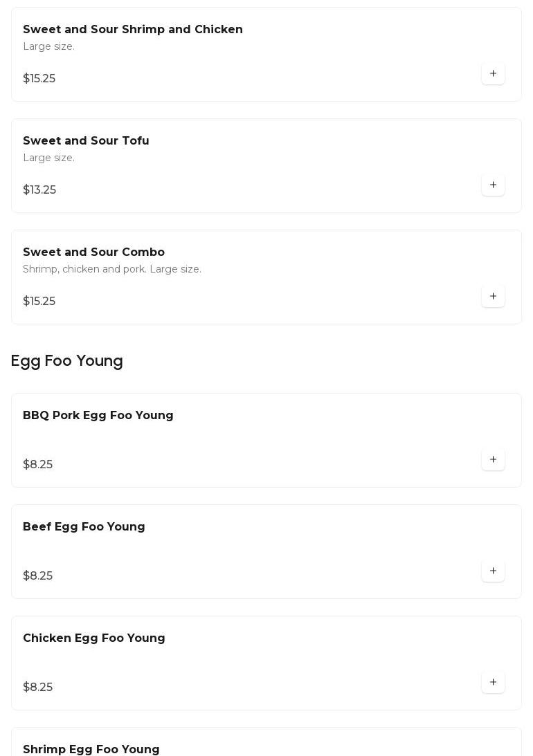Viewport: 533px width, 756px height.
Task: Click $8.25 price of BBQ Pork Egg Foo Young
Action: 38,465
